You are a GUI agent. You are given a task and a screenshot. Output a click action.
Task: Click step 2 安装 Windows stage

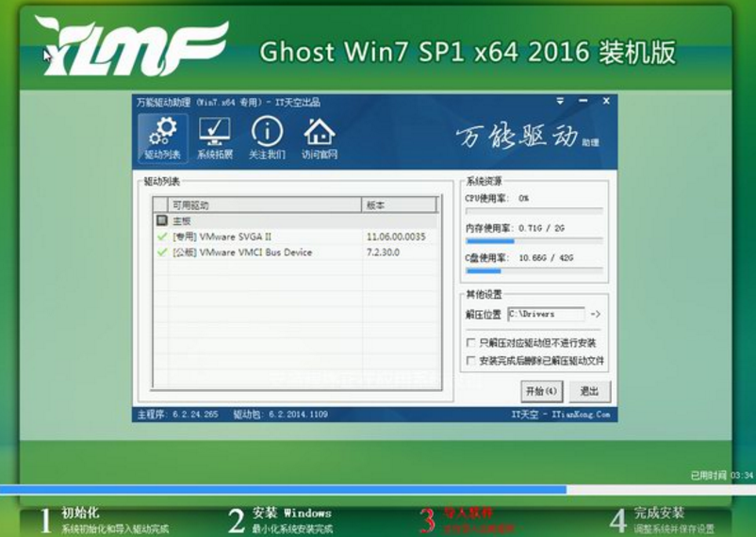point(281,521)
